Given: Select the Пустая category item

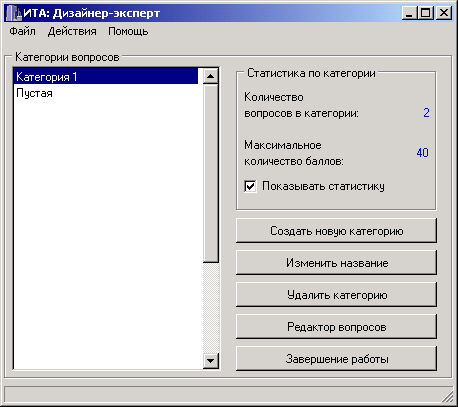Looking at the screenshot, I should (106, 93).
